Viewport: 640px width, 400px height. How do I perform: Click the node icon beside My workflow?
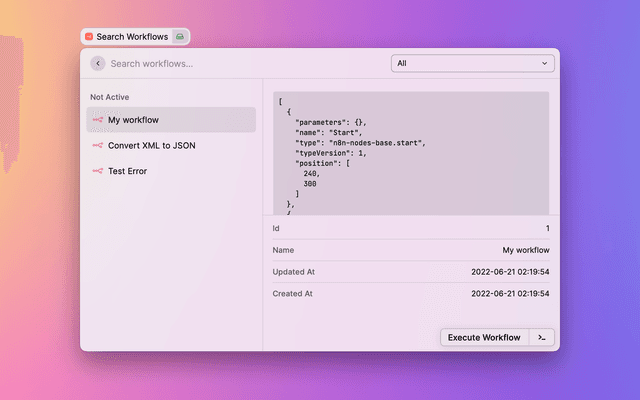(x=97, y=120)
